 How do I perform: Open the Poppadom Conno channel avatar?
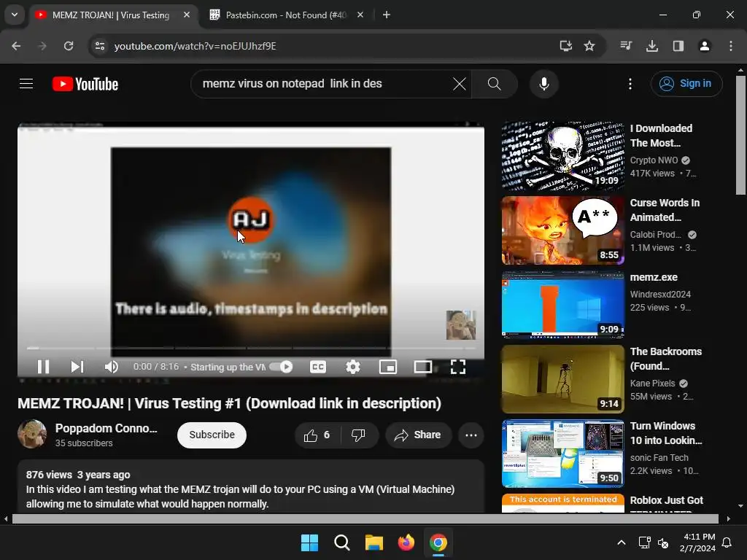point(32,435)
